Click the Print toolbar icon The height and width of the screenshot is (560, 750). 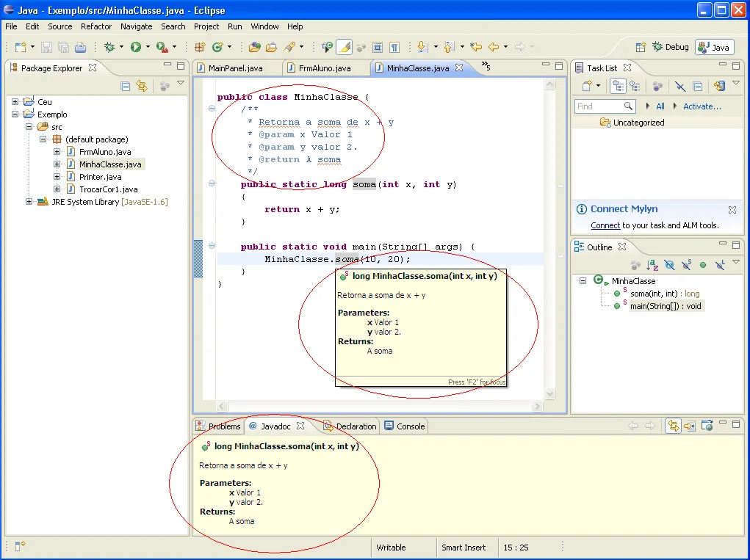(80, 47)
